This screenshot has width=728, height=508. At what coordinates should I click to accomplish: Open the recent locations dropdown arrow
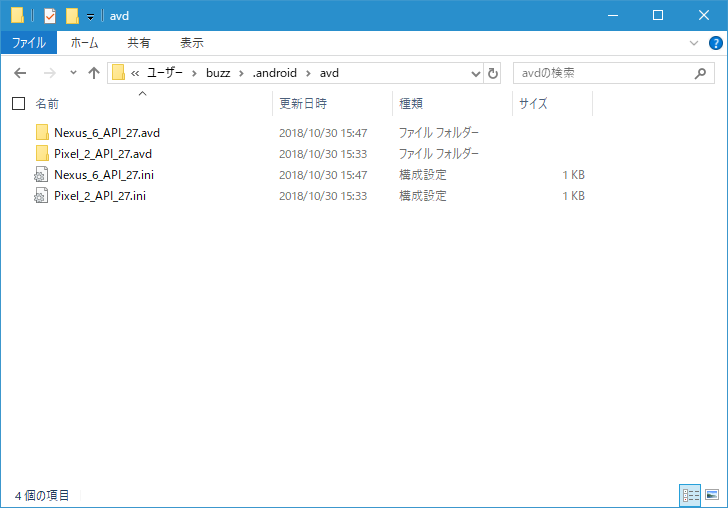tap(73, 72)
